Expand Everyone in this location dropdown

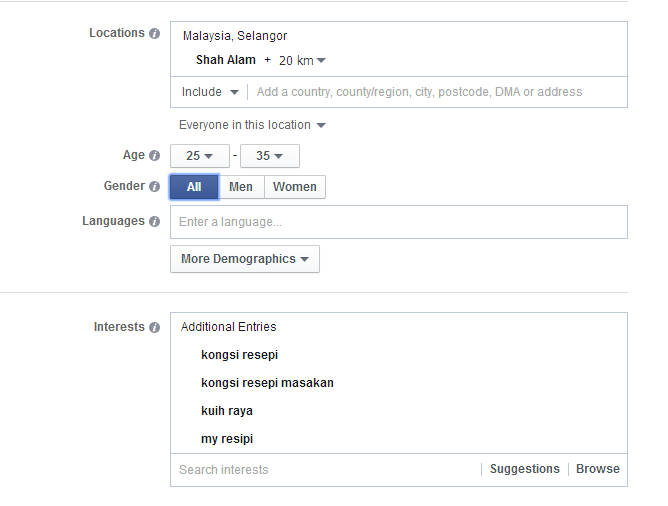tap(252, 125)
